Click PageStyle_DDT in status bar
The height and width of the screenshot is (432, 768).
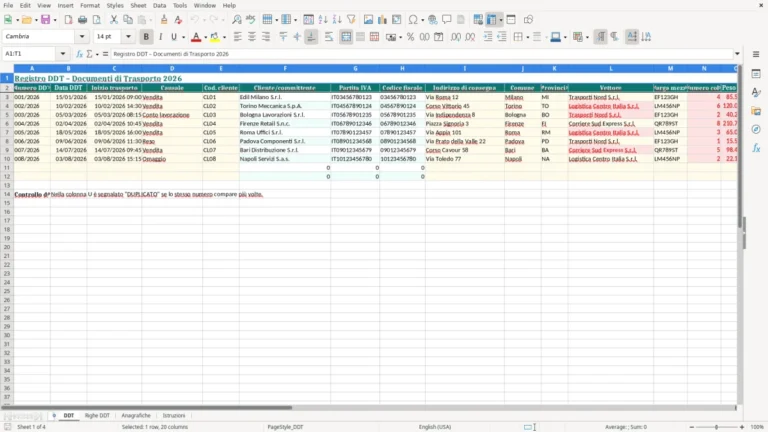(285, 427)
